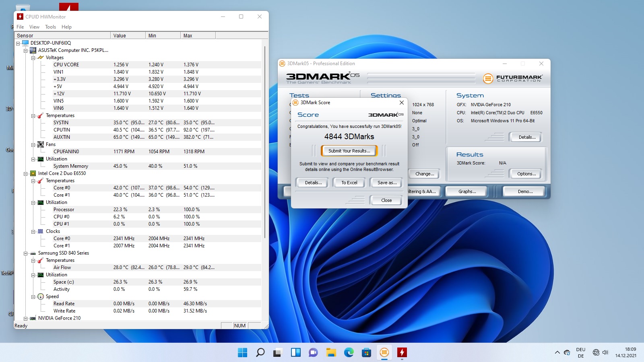The image size is (644, 362).
Task: Click the Sensor column header
Action: [x=62, y=35]
